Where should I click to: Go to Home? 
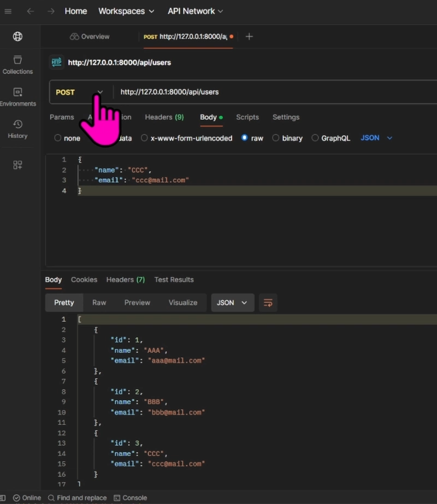pos(76,11)
